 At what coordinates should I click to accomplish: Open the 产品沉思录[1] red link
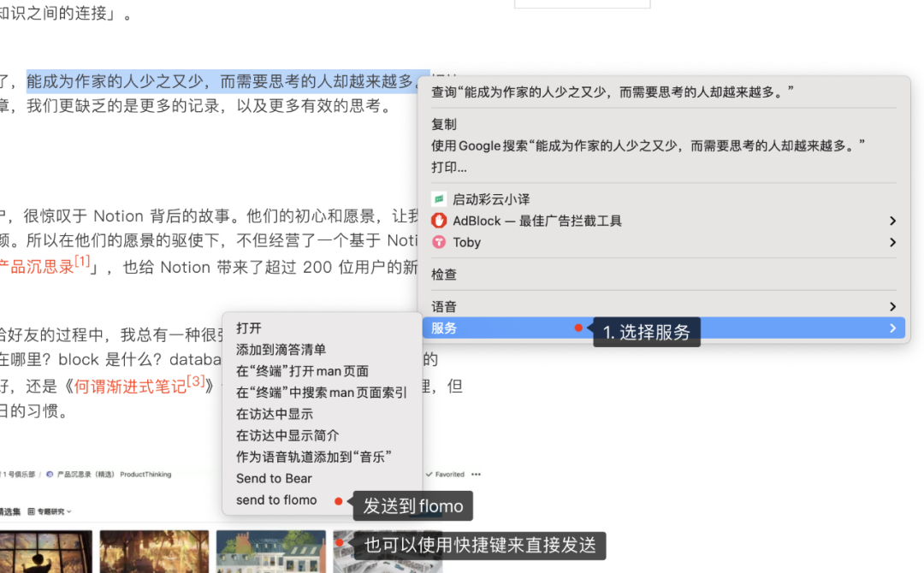pos(44,265)
